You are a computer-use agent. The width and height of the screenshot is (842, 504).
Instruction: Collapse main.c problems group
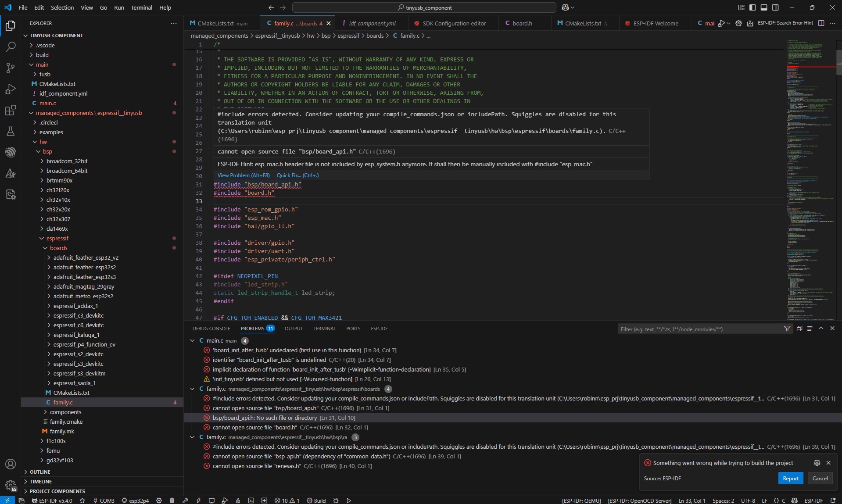click(192, 341)
